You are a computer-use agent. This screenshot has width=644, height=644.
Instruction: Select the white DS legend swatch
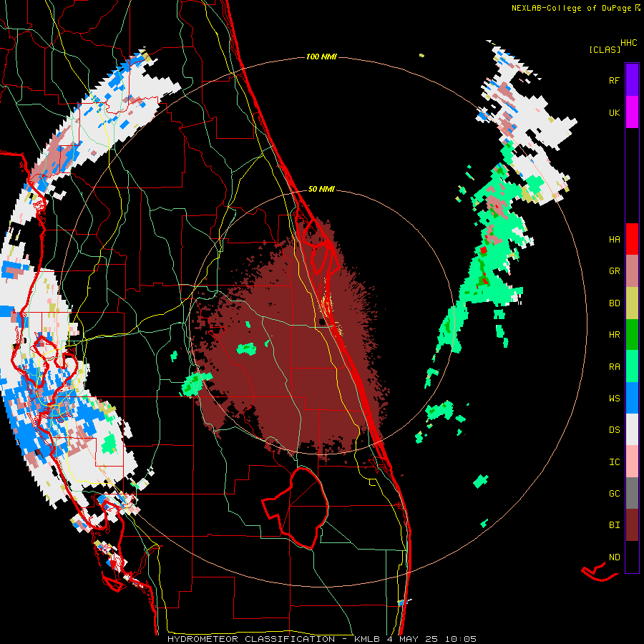[632, 429]
